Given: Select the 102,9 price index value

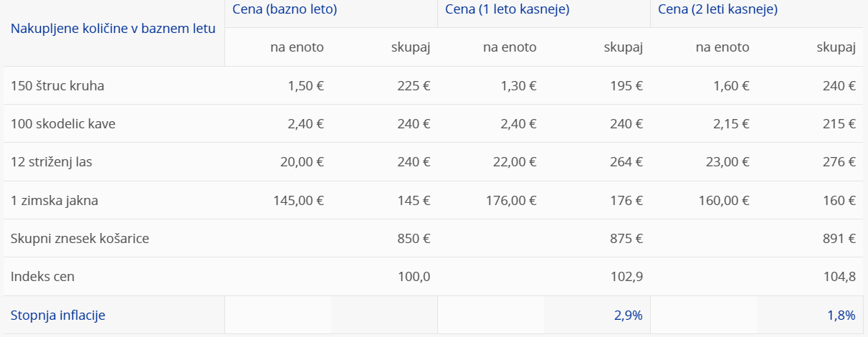Looking at the screenshot, I should point(627,277).
